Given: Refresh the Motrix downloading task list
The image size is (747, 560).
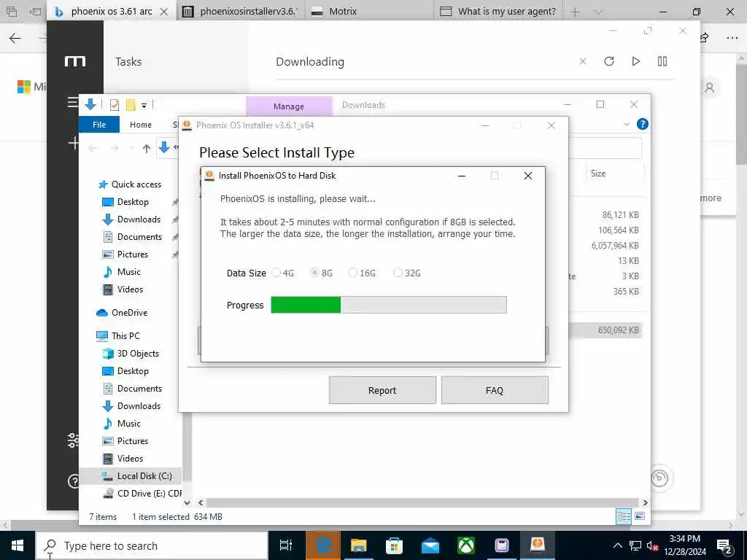Looking at the screenshot, I should 609,61.
